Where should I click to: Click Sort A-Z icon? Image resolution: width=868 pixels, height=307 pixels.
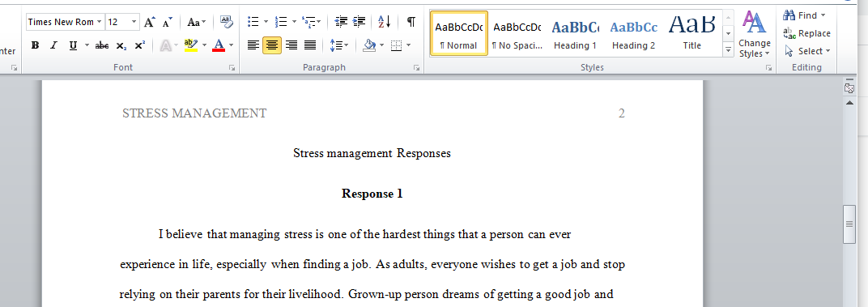385,22
